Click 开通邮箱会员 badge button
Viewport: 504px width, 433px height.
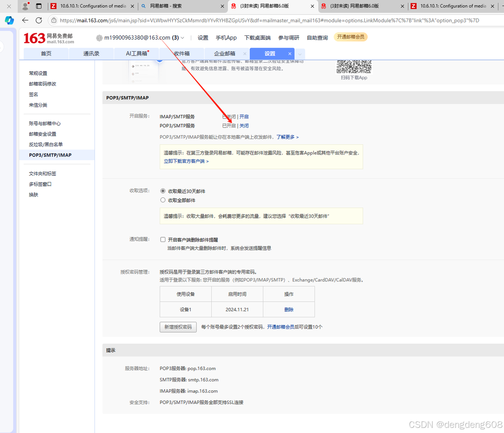coord(351,37)
